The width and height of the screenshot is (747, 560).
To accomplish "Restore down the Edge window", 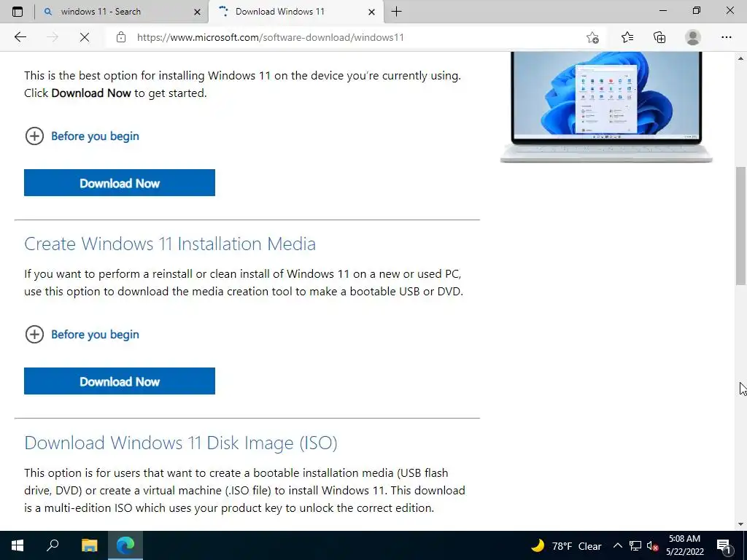I will point(697,11).
